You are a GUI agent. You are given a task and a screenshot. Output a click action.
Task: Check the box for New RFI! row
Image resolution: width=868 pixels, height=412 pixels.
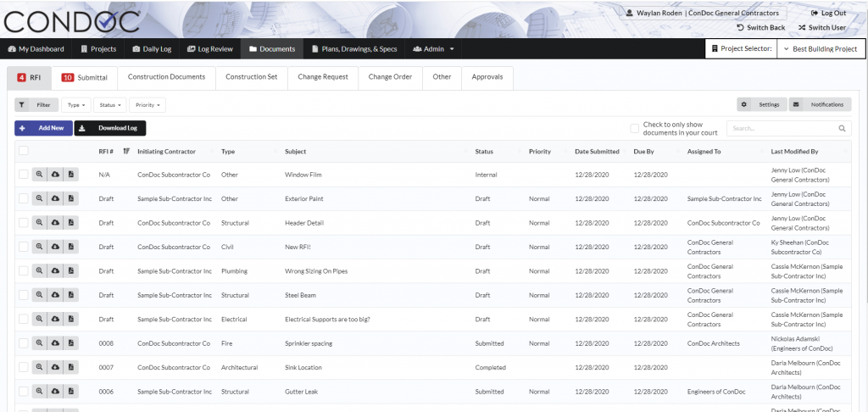coord(23,247)
